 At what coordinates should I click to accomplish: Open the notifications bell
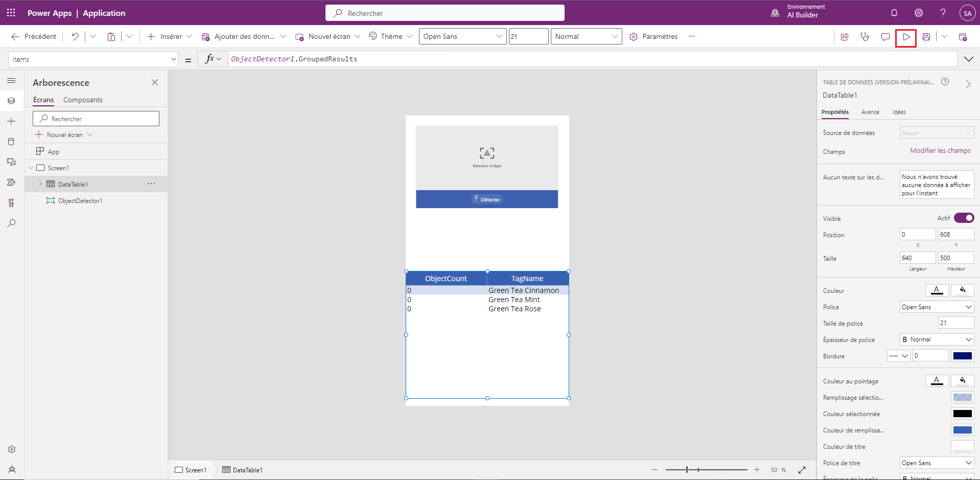(x=894, y=13)
